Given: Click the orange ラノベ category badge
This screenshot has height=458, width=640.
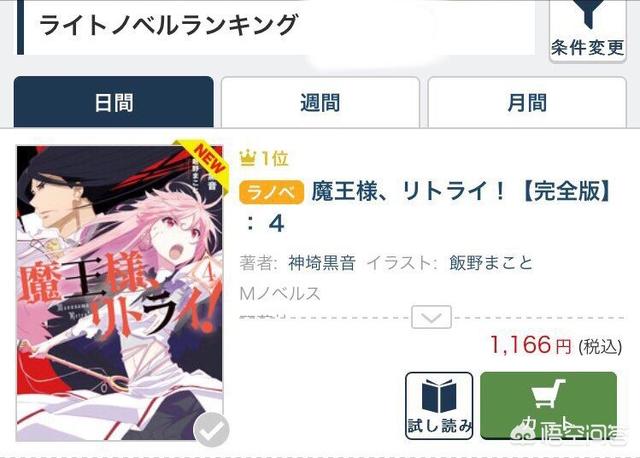Looking at the screenshot, I should click(271, 192).
